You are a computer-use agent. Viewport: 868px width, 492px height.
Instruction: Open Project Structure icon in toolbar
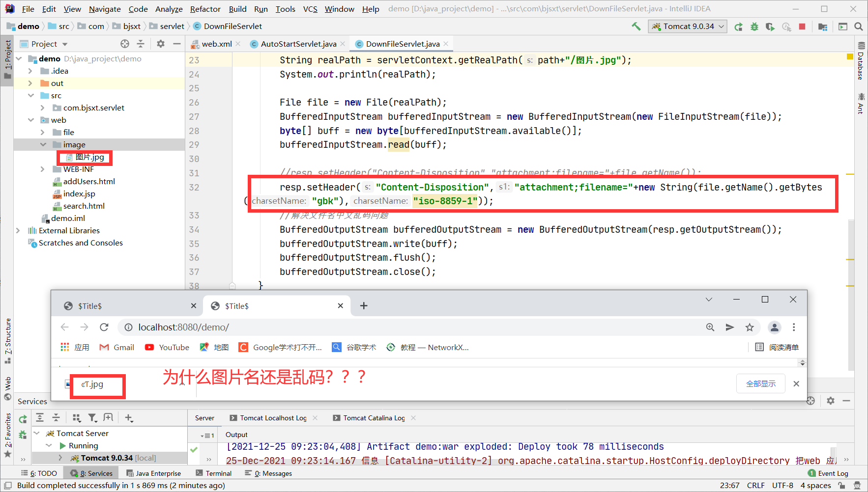pos(823,27)
